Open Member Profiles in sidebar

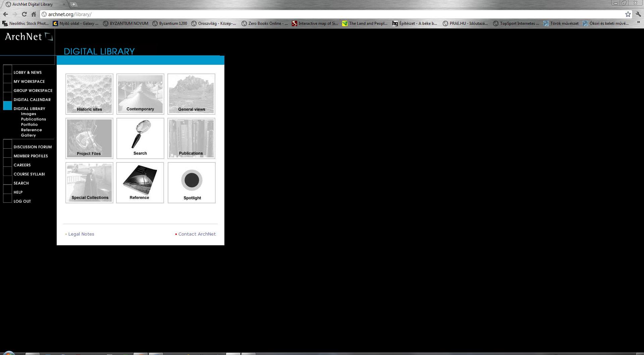click(x=31, y=156)
